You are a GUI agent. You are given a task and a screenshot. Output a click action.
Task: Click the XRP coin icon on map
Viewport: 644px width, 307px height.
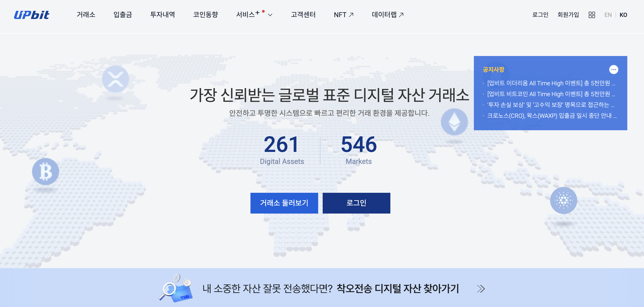[x=115, y=79]
